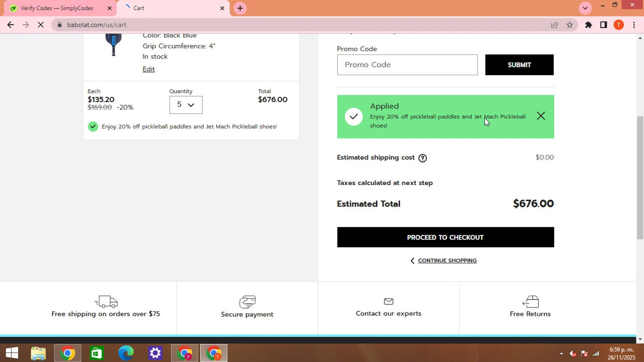The height and width of the screenshot is (362, 644).
Task: Click the muted volume tray icon
Action: [573, 353]
